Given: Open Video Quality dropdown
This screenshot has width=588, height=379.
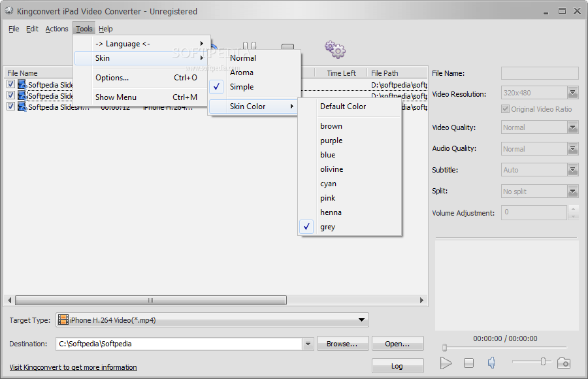Looking at the screenshot, I should tap(572, 127).
